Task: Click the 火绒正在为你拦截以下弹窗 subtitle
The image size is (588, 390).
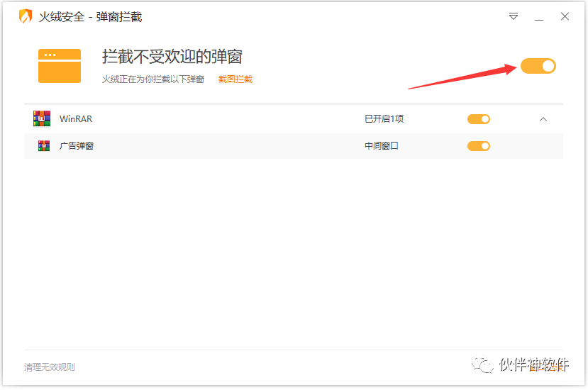Action: click(153, 79)
